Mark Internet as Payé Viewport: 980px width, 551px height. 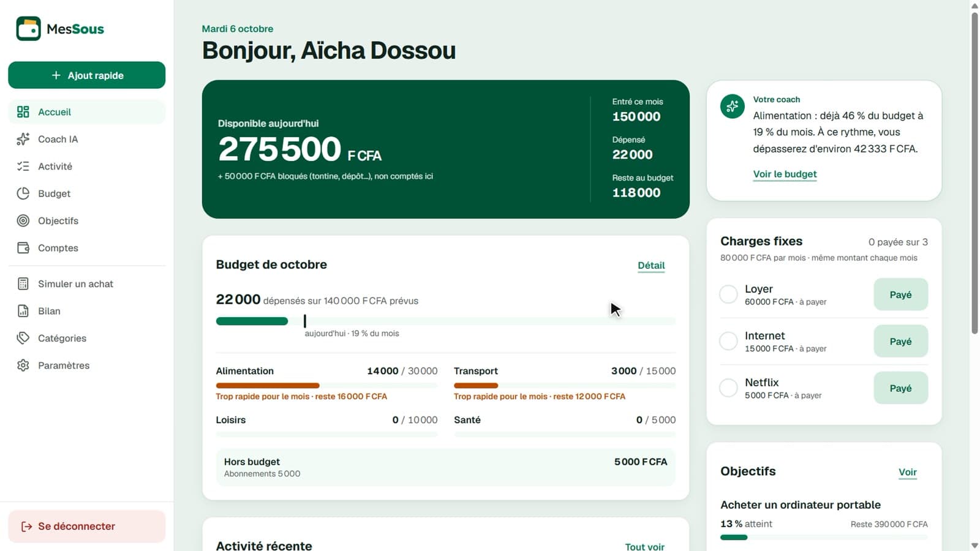(900, 341)
